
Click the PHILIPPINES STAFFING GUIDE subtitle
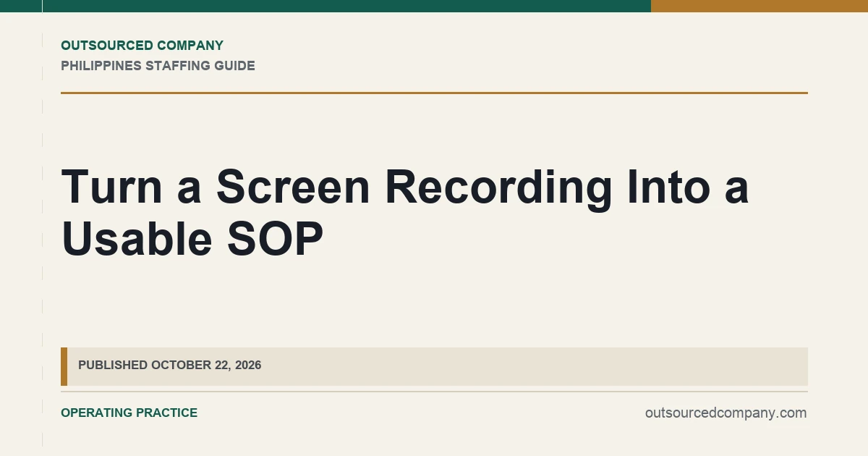(158, 66)
